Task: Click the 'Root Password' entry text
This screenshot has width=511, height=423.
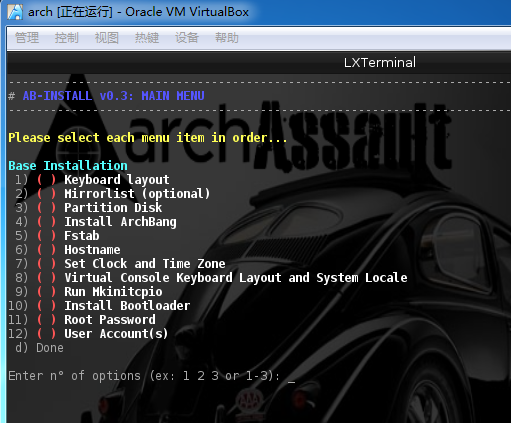Action: 110,320
